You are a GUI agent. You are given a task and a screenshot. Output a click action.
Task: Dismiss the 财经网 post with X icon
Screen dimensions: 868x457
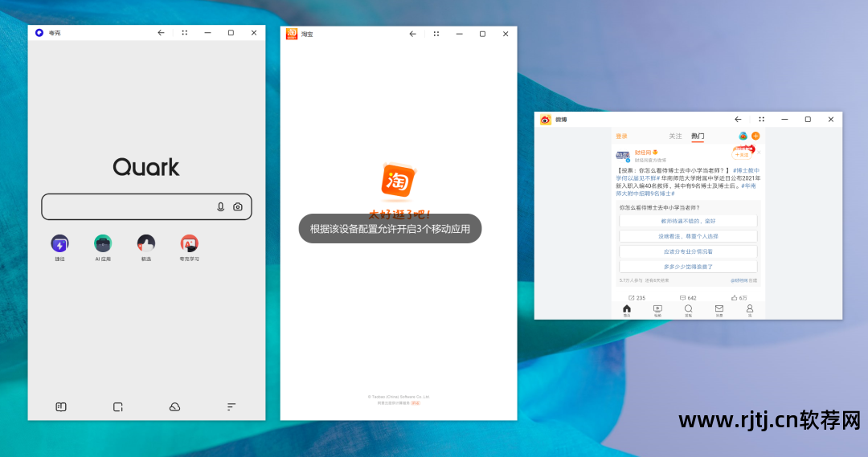[x=759, y=153]
